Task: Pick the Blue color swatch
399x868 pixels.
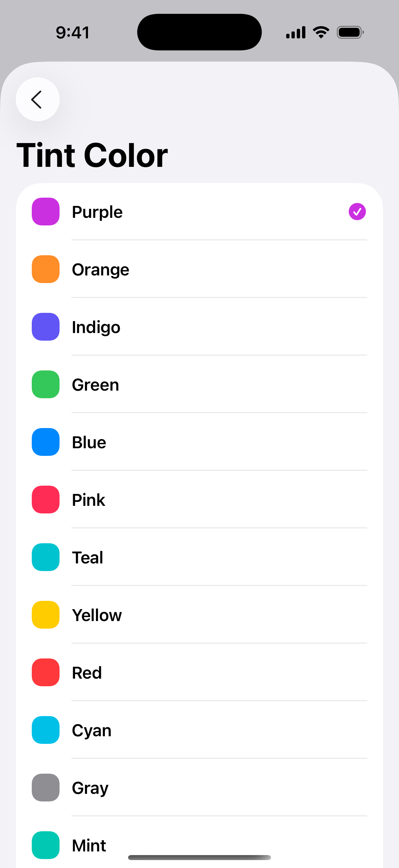Action: 45,442
